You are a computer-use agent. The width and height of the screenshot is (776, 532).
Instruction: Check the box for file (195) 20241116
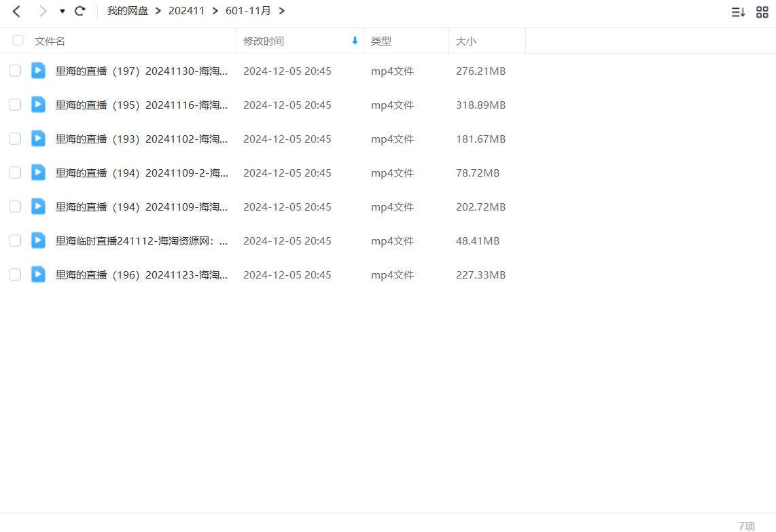coord(15,105)
